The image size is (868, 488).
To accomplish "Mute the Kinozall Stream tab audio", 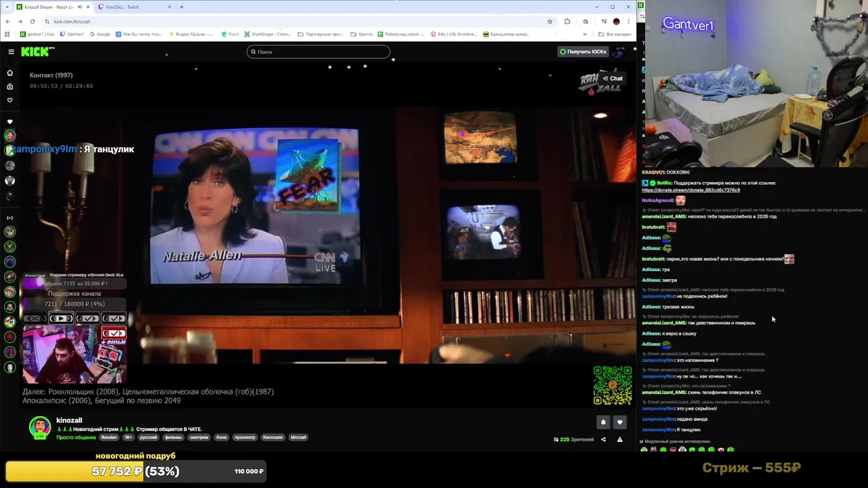I will tap(79, 7).
